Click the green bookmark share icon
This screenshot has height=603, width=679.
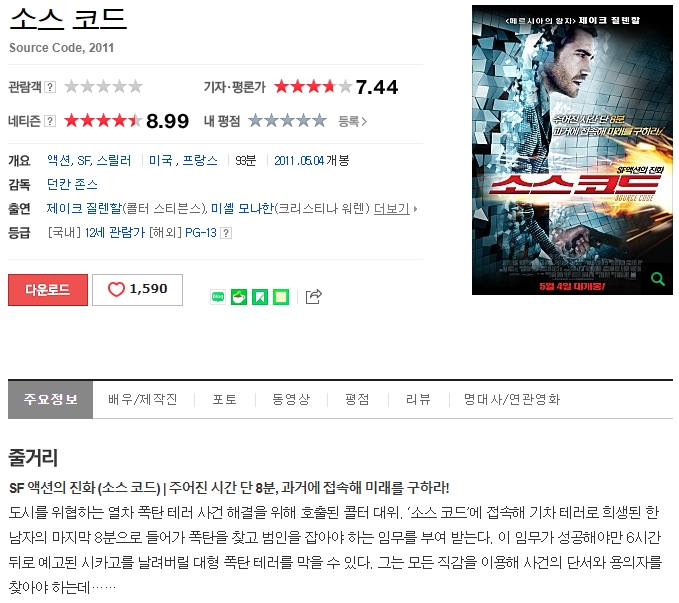coord(260,297)
